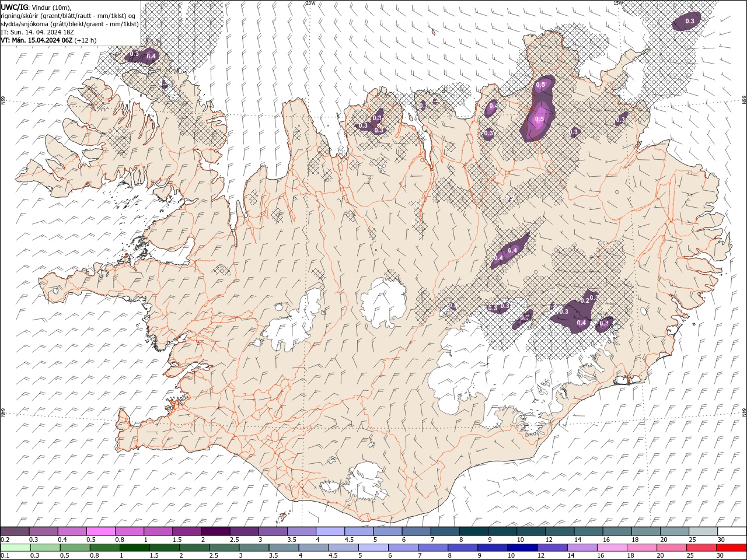Select the 4 light lavender swatch in snow legend
This screenshot has height=560, width=747.
[330, 531]
